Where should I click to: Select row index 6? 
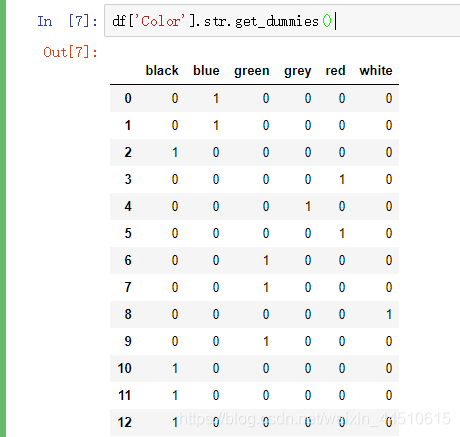[128, 260]
